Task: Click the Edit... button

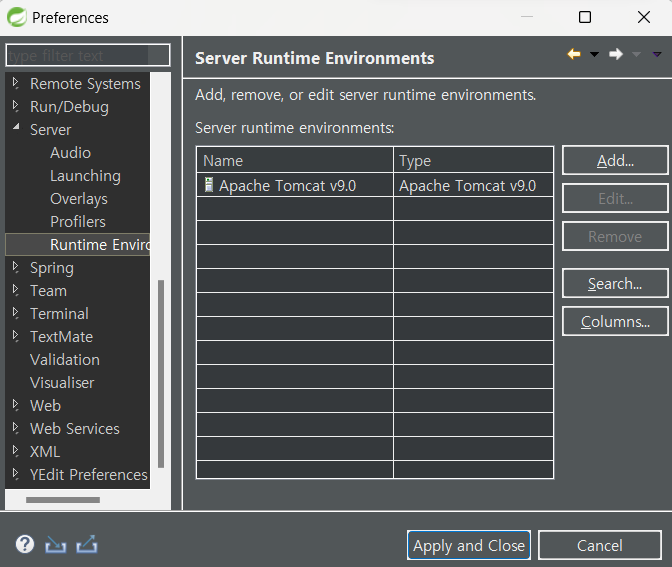Action: click(x=615, y=198)
